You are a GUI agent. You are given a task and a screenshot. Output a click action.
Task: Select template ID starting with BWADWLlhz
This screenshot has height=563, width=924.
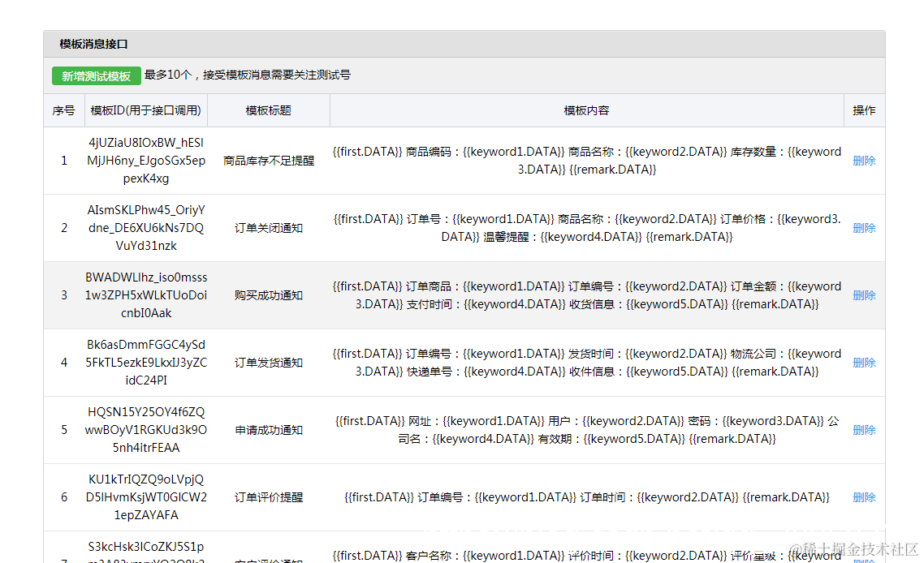146,295
